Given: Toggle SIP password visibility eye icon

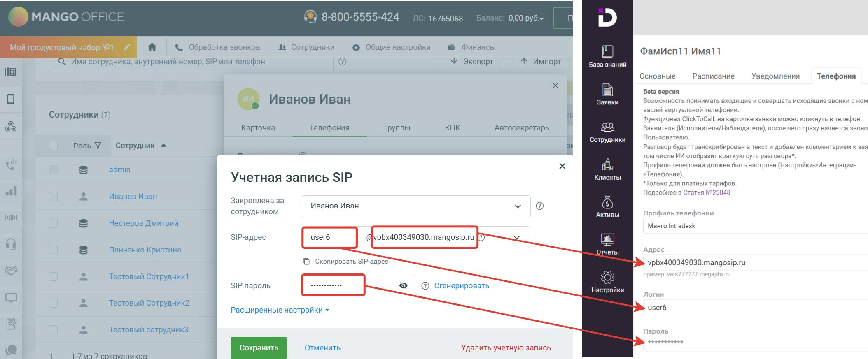Looking at the screenshot, I should click(x=403, y=285).
